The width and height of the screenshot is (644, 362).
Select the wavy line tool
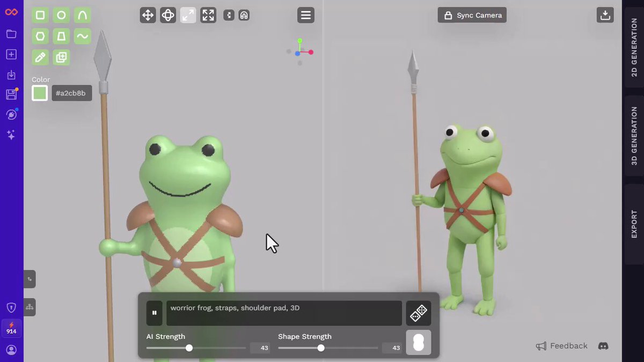click(x=82, y=36)
